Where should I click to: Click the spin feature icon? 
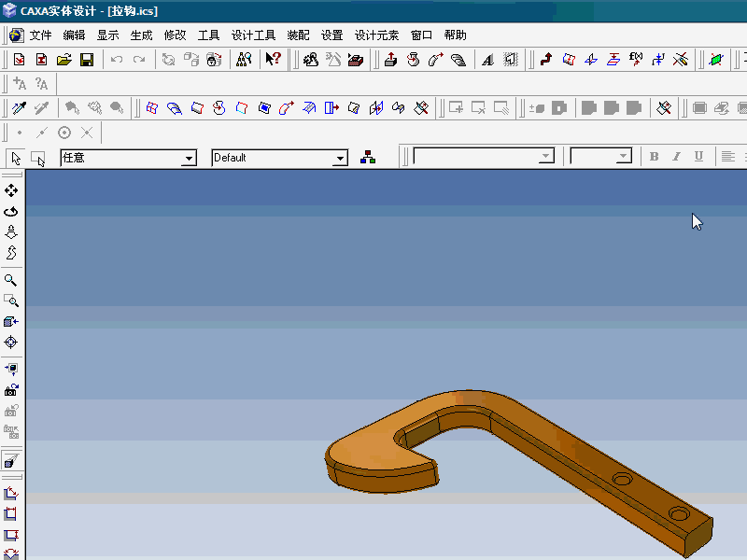(413, 60)
